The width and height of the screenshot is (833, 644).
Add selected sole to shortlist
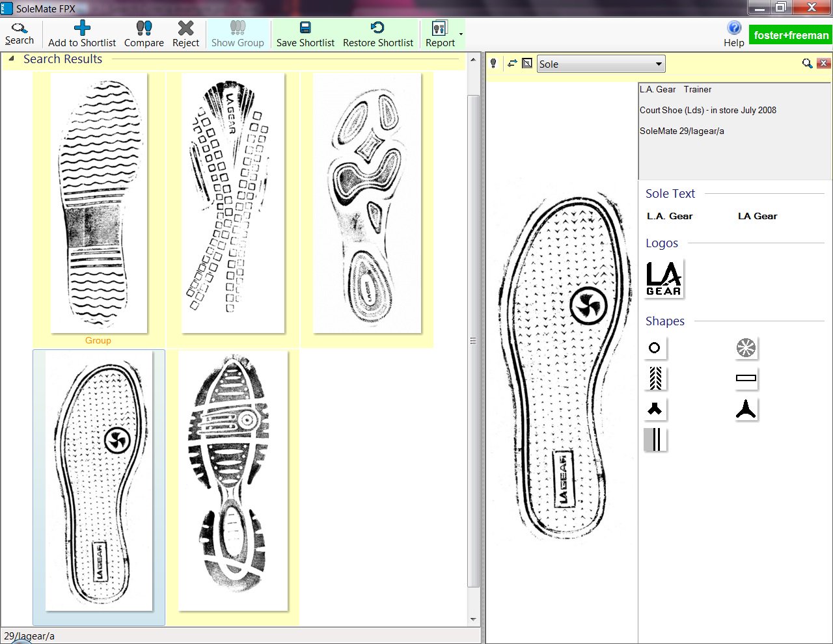click(x=82, y=34)
